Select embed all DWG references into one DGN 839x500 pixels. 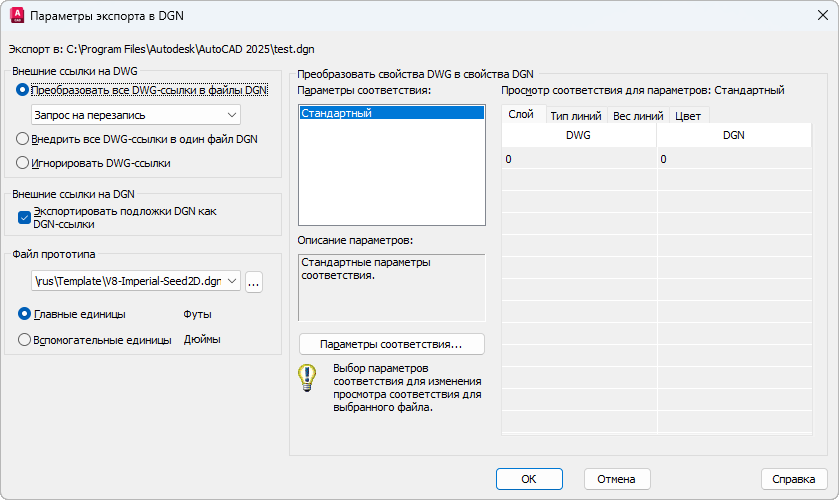pos(24,139)
